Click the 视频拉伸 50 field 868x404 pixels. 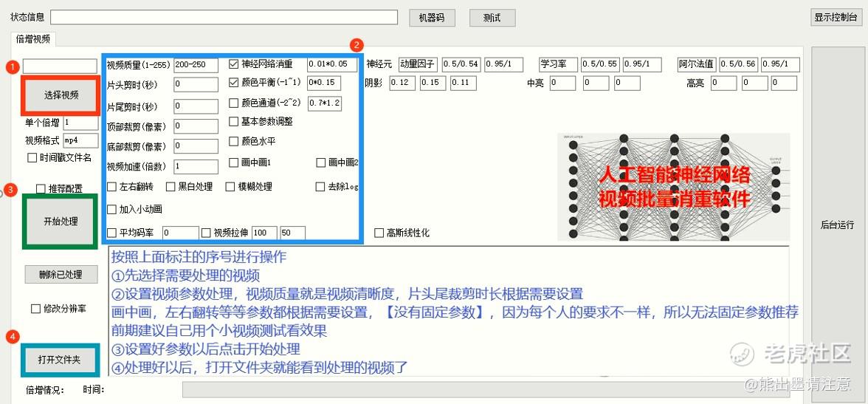coord(293,233)
